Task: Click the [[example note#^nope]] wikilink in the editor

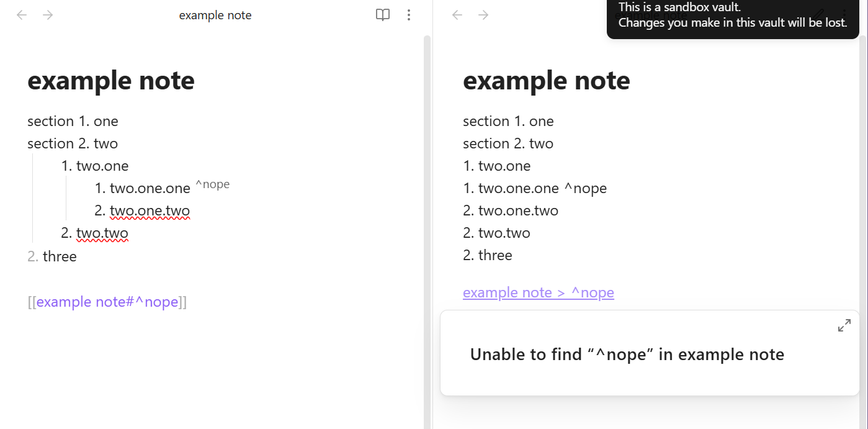Action: (x=107, y=302)
